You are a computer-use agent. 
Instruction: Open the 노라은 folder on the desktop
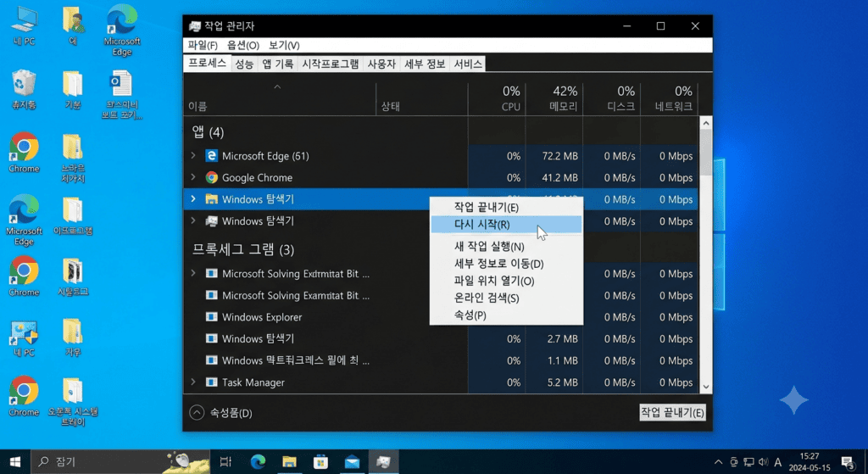[73, 158]
